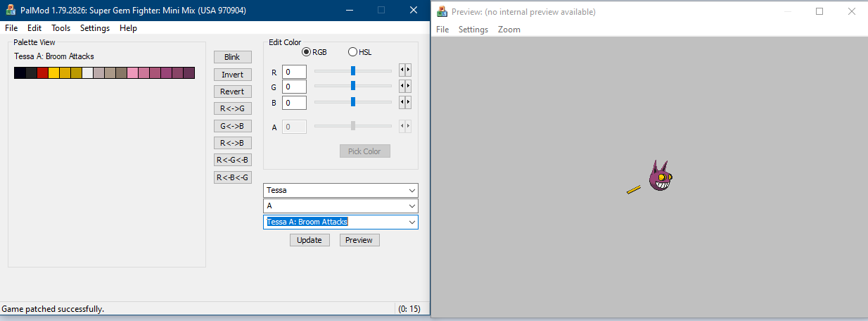Click the G channel slider handle
Screen dimensions: 868x321
(353, 86)
